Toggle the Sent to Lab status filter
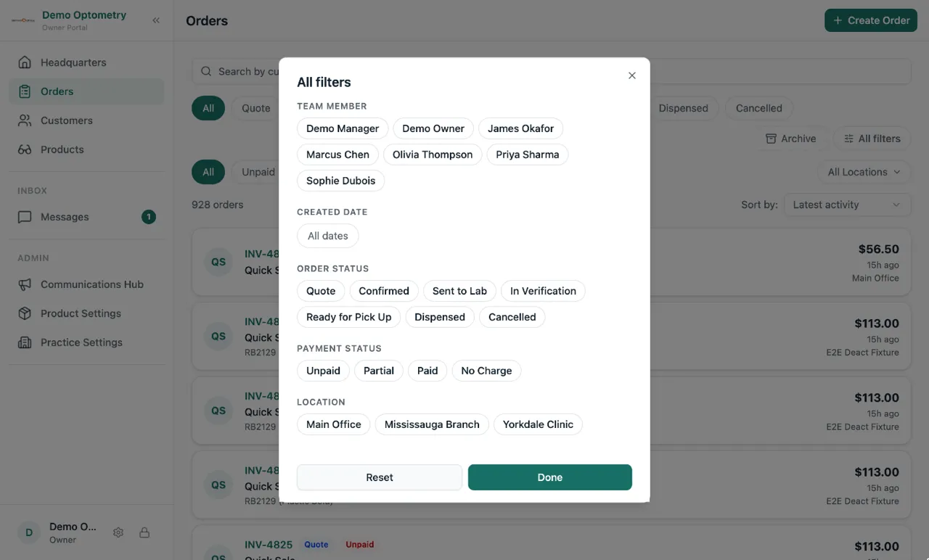Viewport: 929px width, 560px height. (x=459, y=291)
